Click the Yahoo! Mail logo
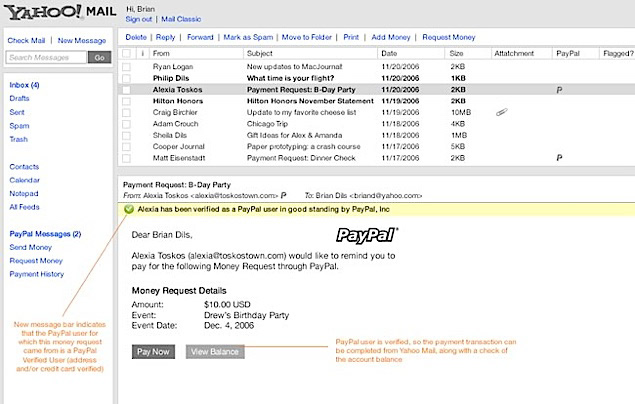This screenshot has height=404, width=635. click(60, 12)
